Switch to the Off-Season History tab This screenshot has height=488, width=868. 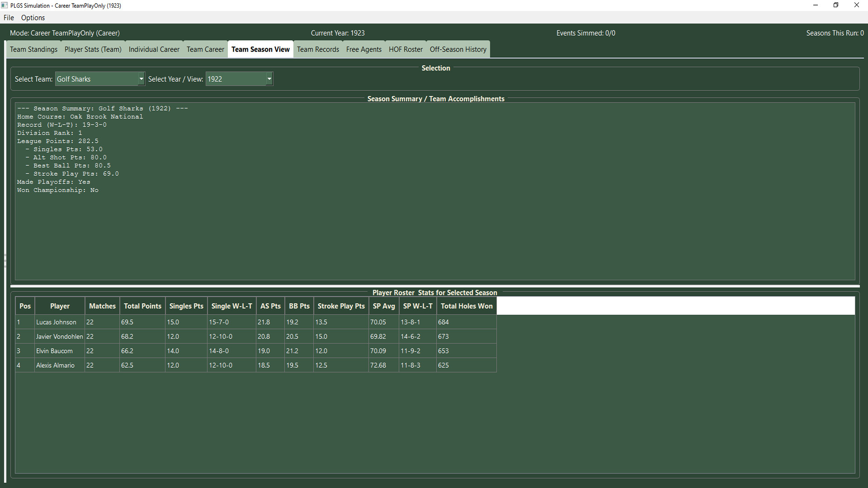click(x=458, y=49)
